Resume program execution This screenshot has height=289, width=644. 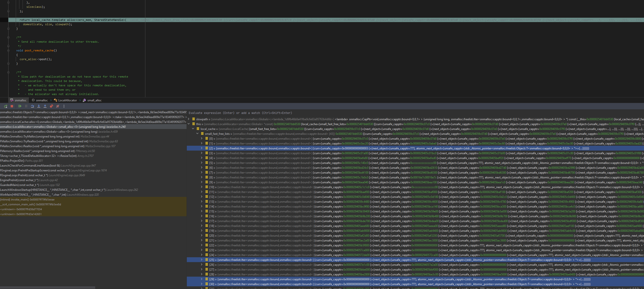[x=20, y=106]
